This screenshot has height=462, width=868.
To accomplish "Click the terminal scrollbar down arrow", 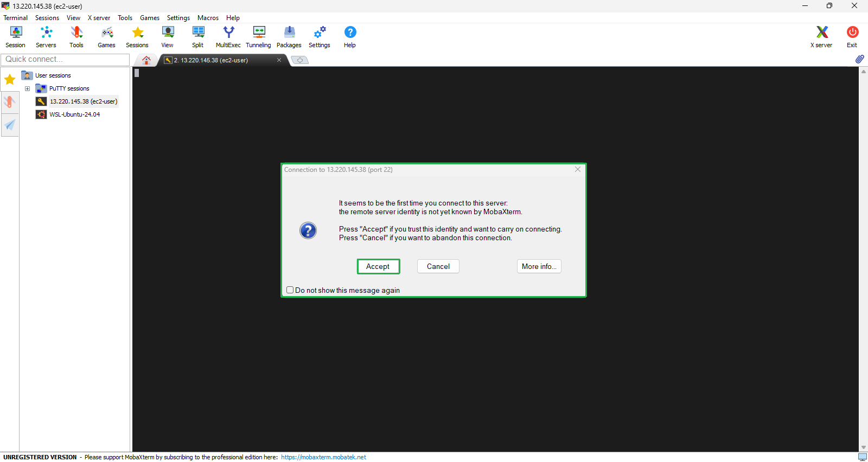I will tap(863, 447).
